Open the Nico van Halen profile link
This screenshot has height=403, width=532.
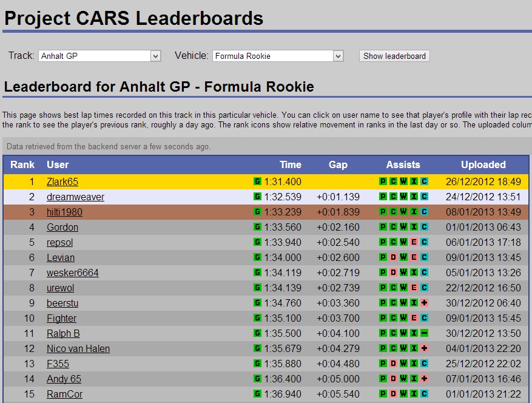tap(78, 348)
